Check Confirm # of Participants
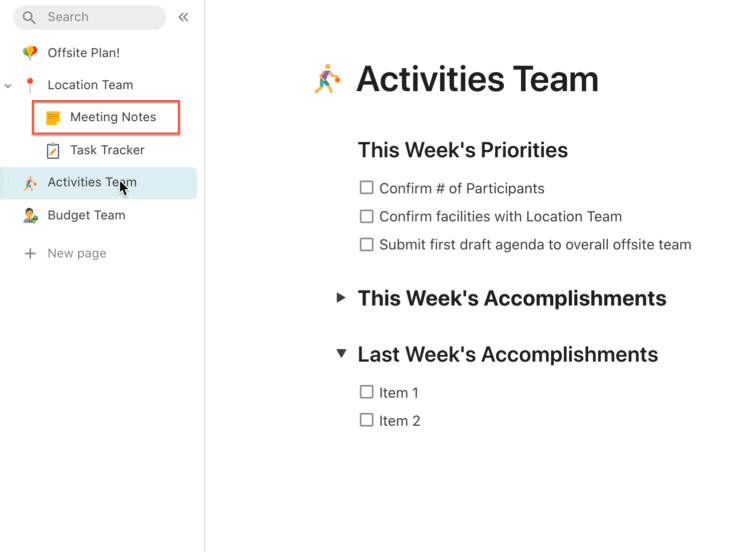This screenshot has width=741, height=552. click(367, 188)
